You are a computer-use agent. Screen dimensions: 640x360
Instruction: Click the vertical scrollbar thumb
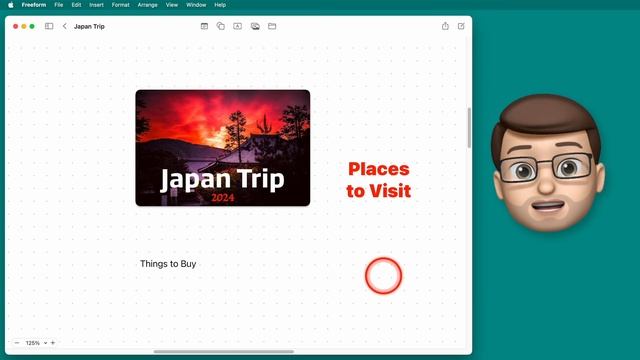pos(469,128)
